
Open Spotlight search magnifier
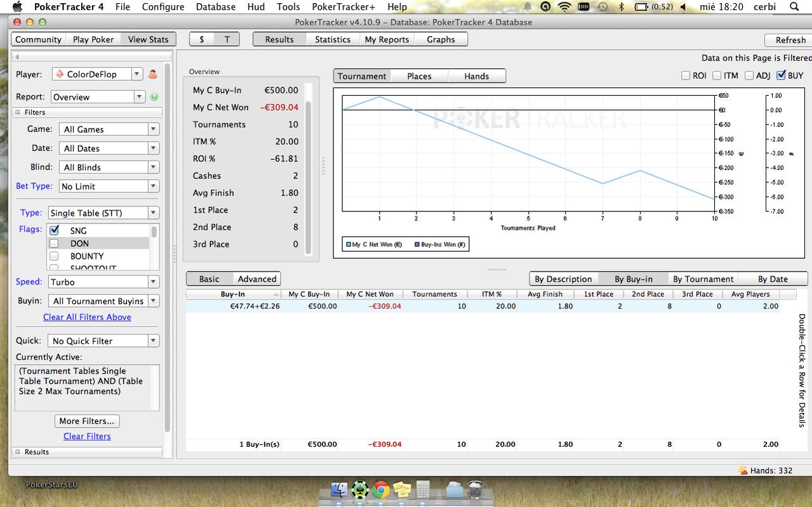tap(794, 7)
